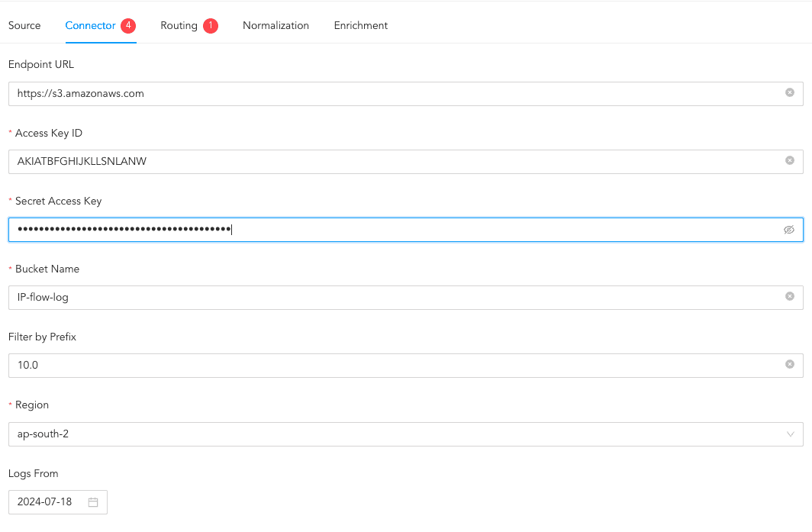Open the Region selection dropdown
The image size is (812, 532).
coord(404,434)
